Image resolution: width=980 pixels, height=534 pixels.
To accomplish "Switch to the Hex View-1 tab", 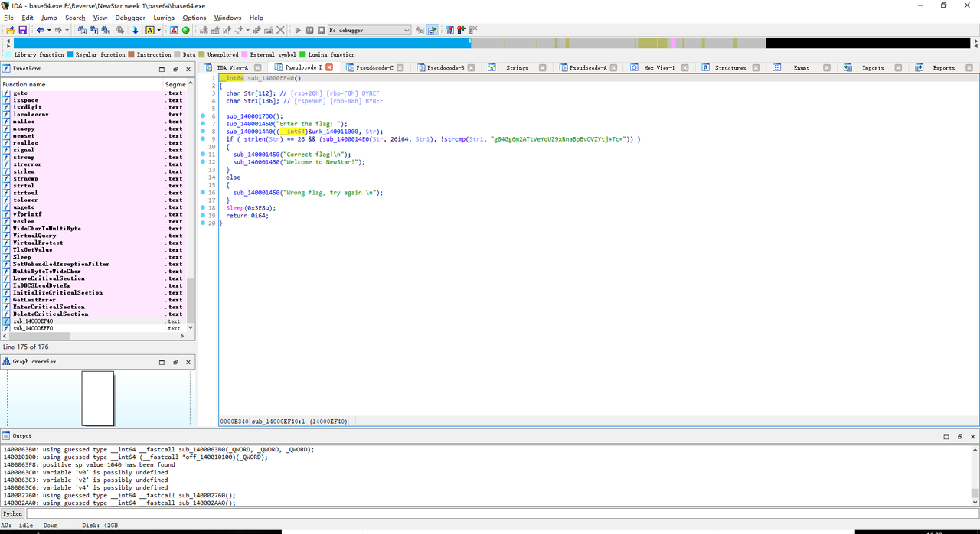I will [x=658, y=68].
